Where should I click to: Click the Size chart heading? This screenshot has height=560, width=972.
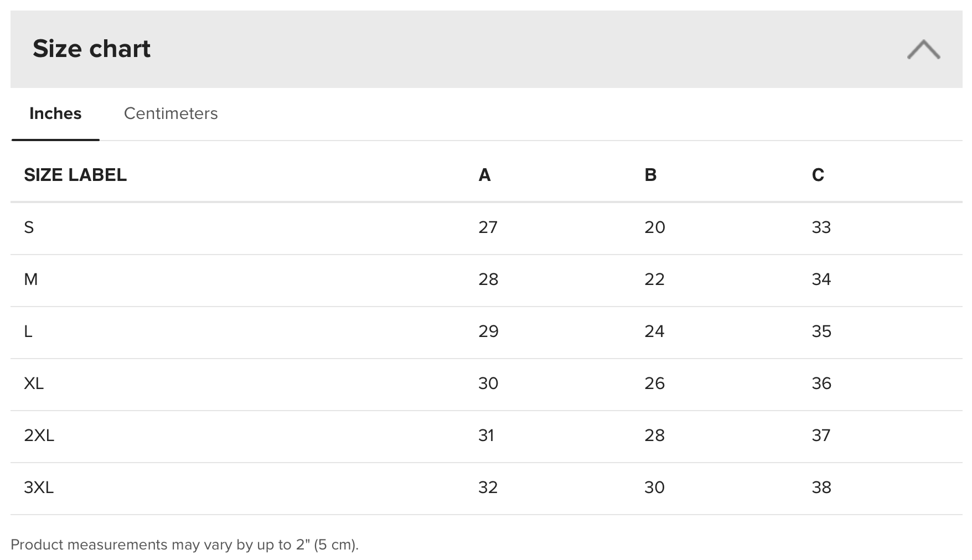click(91, 49)
